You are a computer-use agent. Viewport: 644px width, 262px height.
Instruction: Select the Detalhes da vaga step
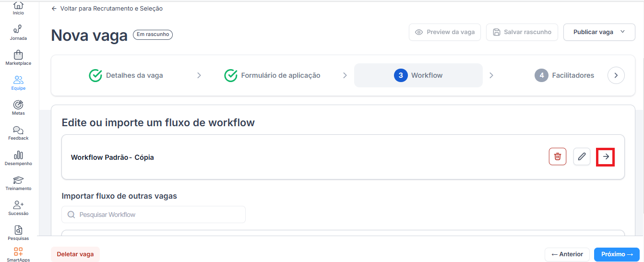pos(126,75)
